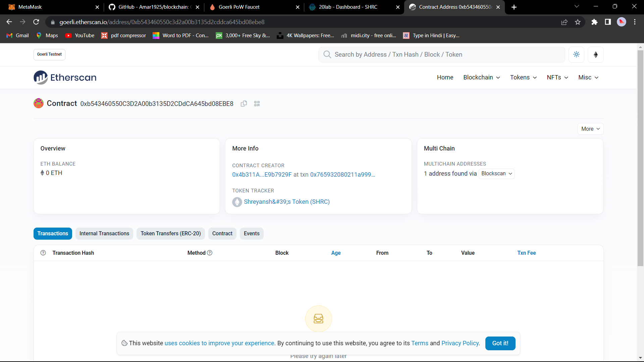Toggle the browser side panel icon
Viewport: 644px width, 362px height.
coord(607,22)
